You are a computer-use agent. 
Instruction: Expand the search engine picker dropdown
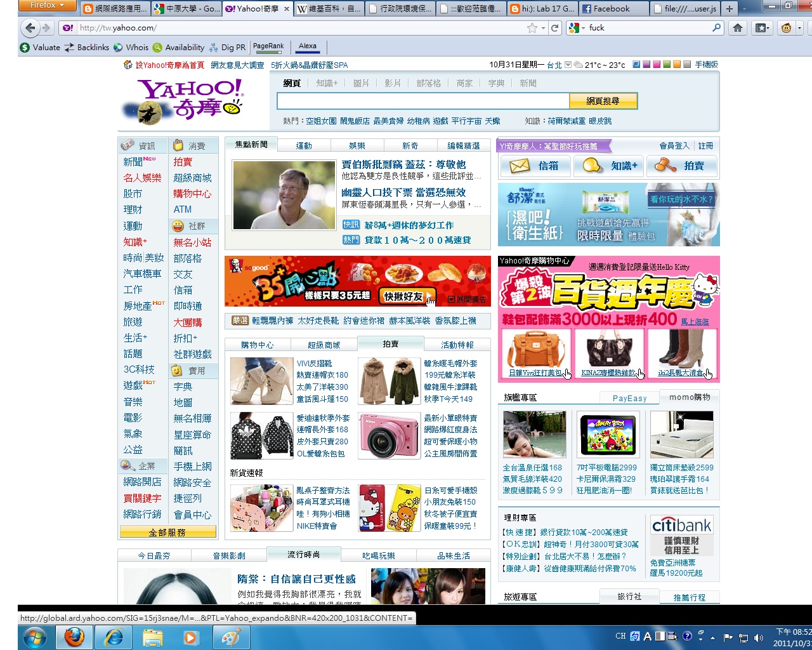point(577,28)
